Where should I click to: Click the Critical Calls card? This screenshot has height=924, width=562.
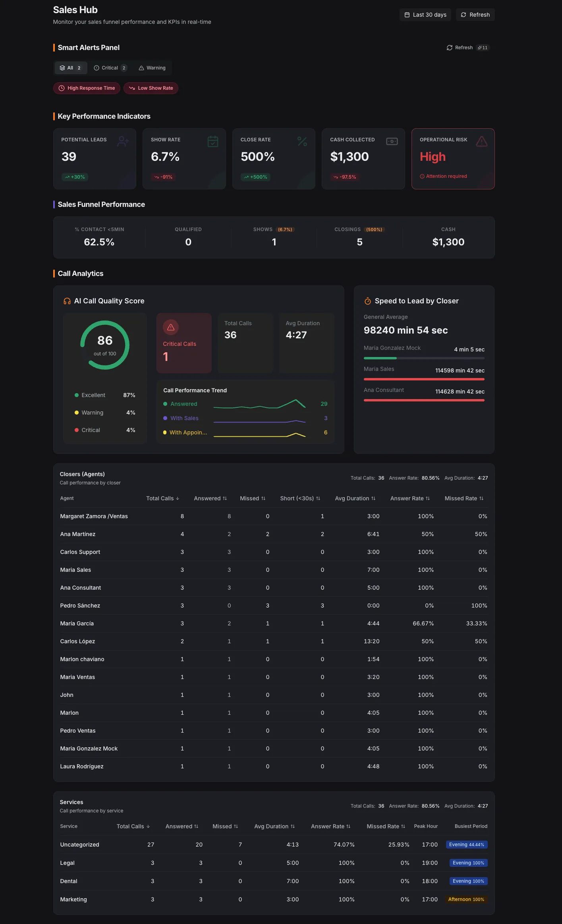click(x=184, y=343)
